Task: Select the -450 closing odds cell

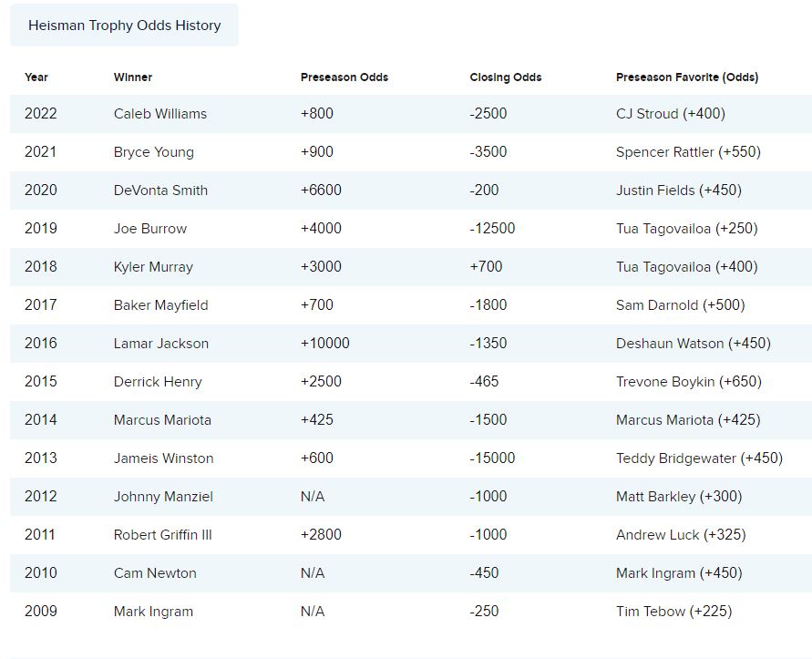Action: click(x=484, y=573)
